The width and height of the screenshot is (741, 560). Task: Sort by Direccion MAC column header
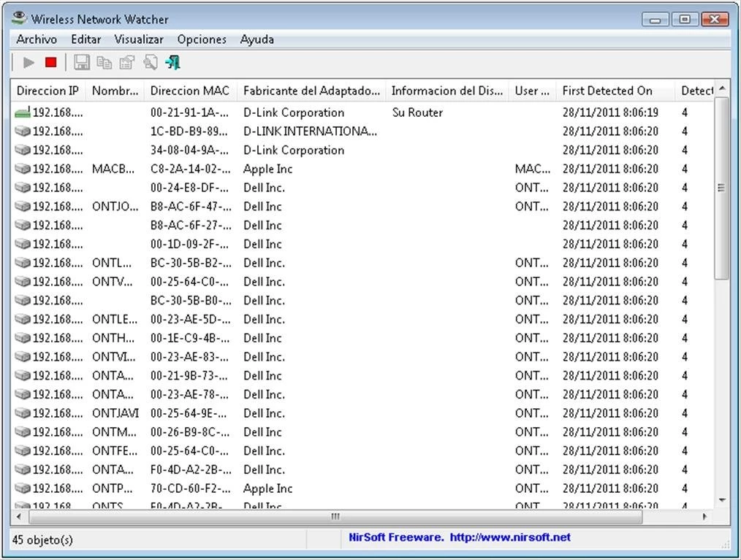(x=190, y=91)
